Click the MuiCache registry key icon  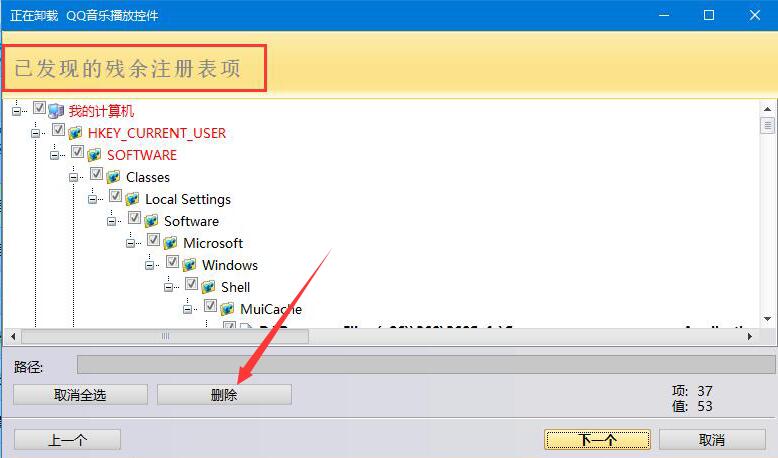[x=228, y=309]
